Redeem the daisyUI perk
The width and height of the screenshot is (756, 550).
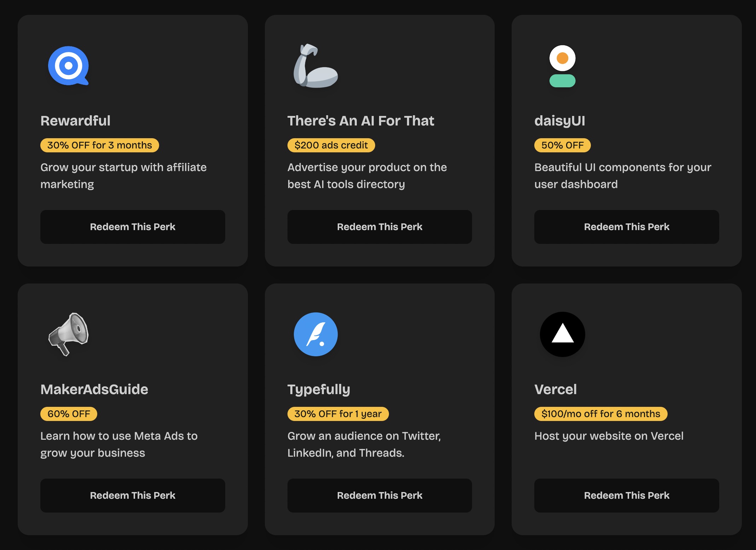click(626, 227)
